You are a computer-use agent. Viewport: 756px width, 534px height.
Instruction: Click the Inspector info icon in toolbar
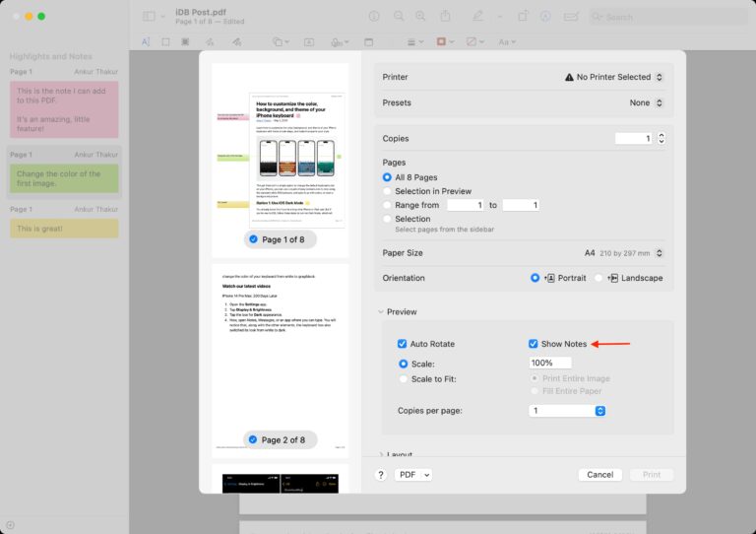pyautogui.click(x=374, y=17)
